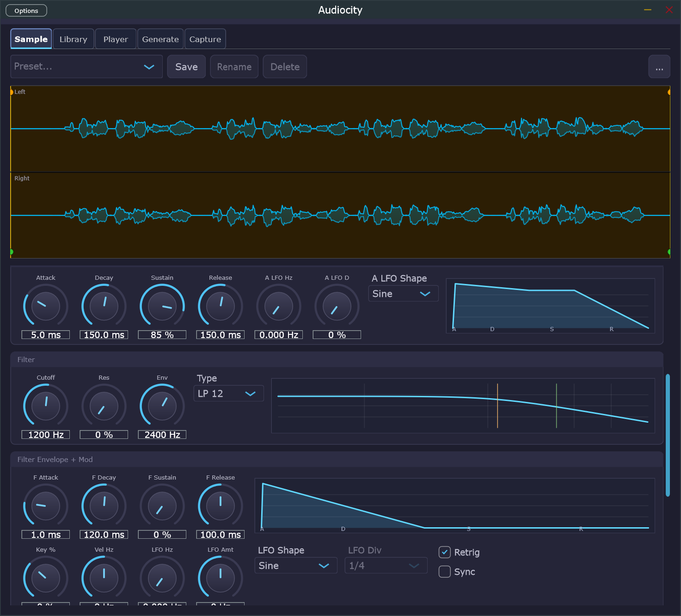Click the Attack knob
The height and width of the screenshot is (616, 681).
coord(46,306)
